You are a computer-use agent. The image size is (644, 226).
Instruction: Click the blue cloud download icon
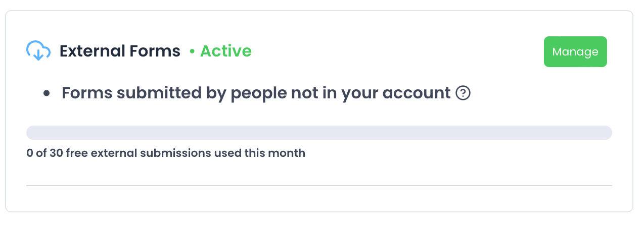coord(38,51)
